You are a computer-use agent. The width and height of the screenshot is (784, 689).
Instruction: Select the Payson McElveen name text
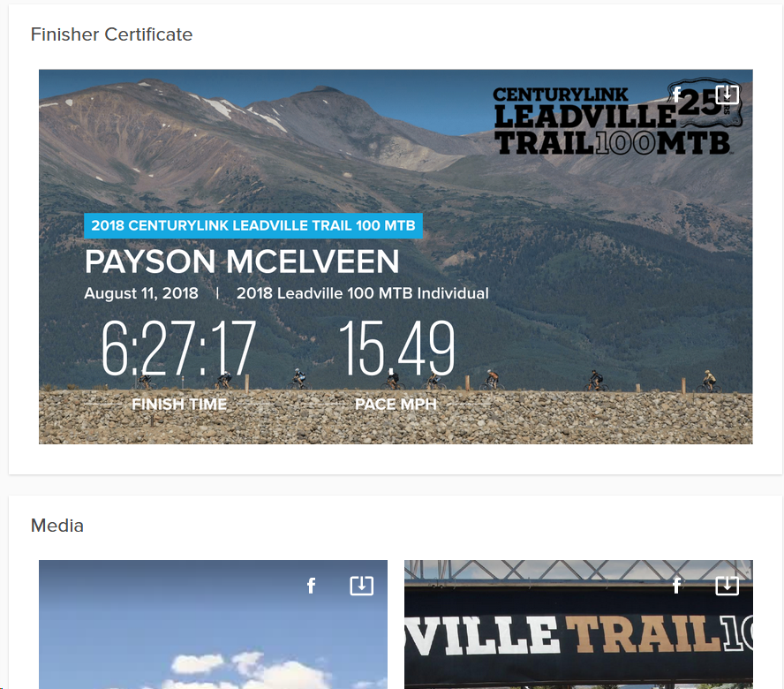[x=242, y=261]
